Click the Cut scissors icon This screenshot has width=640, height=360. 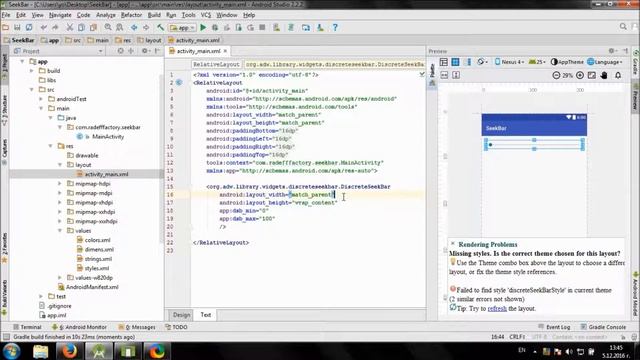click(70, 27)
